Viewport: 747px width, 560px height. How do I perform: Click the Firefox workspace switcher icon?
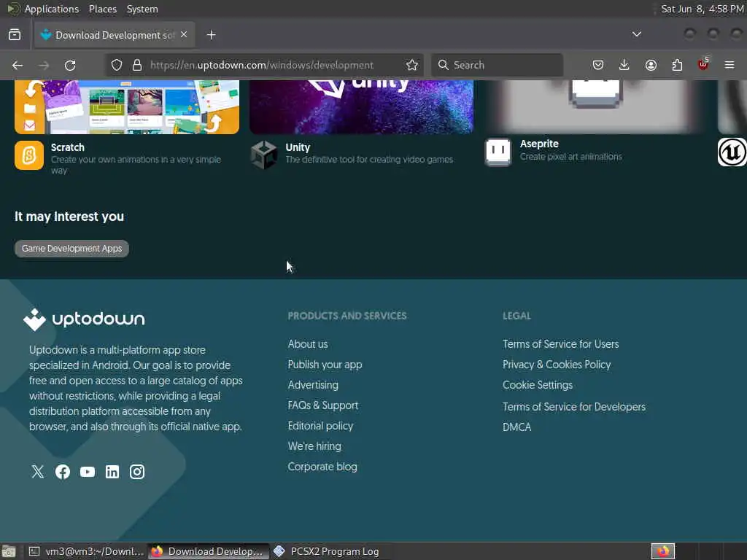tap(663, 551)
